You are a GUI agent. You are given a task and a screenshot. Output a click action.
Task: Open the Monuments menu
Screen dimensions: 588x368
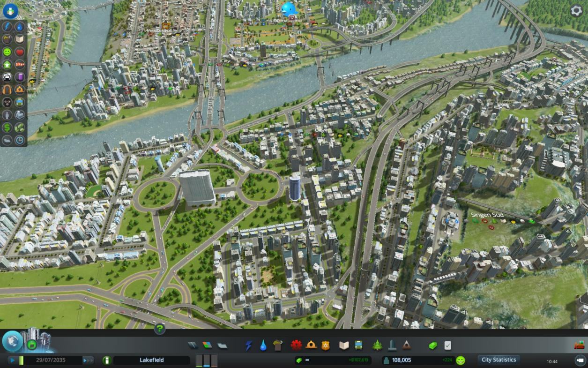(406, 346)
